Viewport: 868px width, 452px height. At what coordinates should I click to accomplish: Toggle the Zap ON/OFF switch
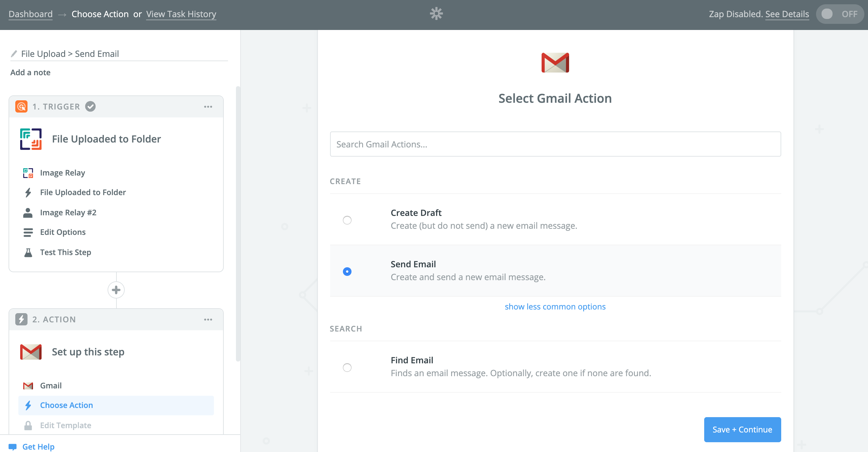(x=839, y=14)
